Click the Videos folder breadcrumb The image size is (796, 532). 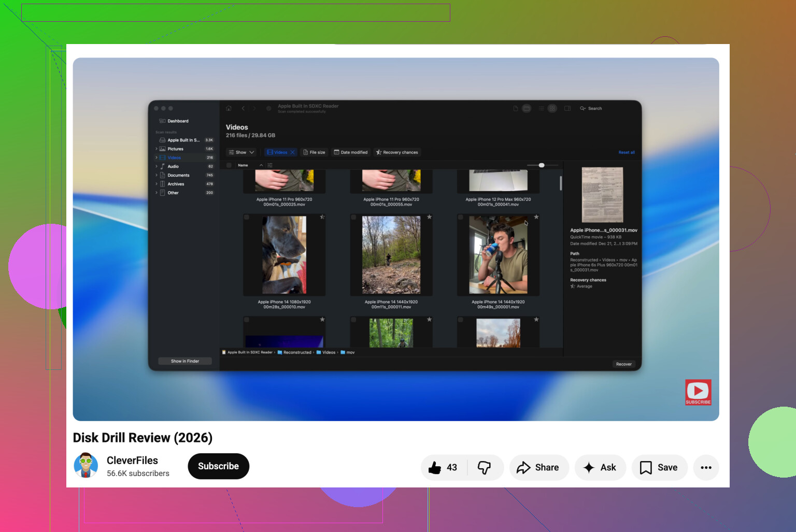coord(326,352)
